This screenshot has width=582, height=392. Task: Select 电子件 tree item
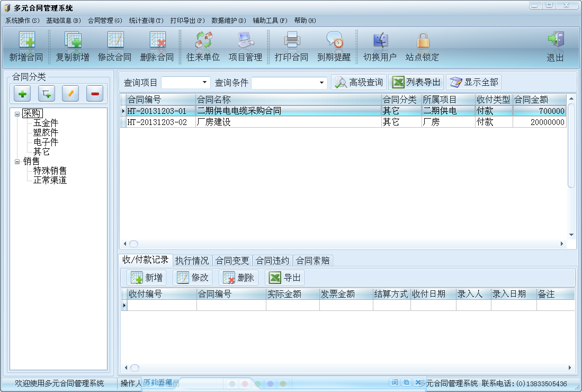point(46,142)
